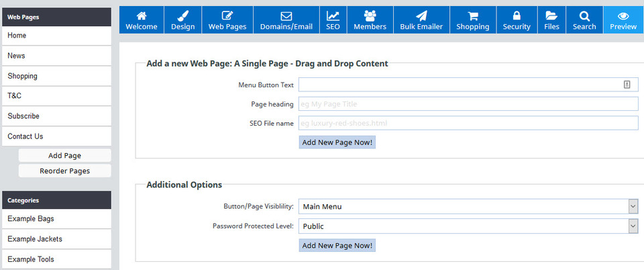Image resolution: width=644 pixels, height=270 pixels.
Task: Open the Files folder icon
Action: click(x=551, y=16)
